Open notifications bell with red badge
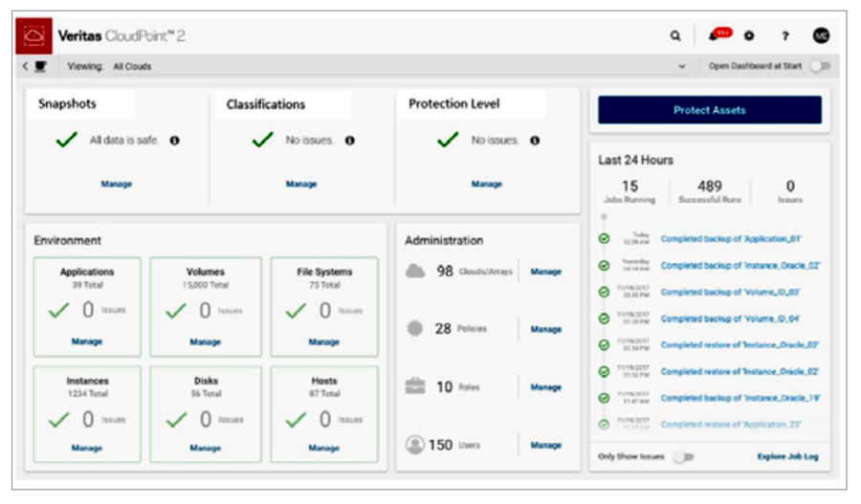 [719, 35]
